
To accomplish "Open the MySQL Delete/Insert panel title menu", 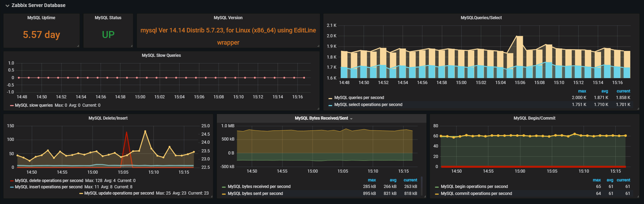I will tap(108, 118).
